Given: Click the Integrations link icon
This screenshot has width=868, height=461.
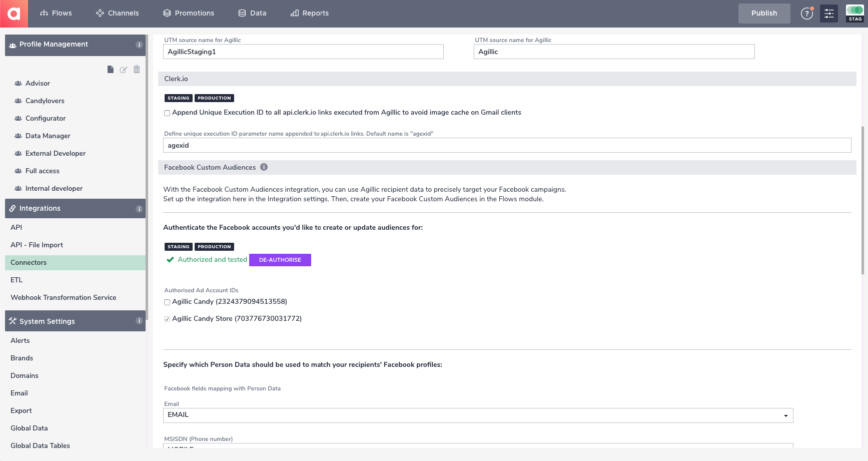Looking at the screenshot, I should click(13, 208).
